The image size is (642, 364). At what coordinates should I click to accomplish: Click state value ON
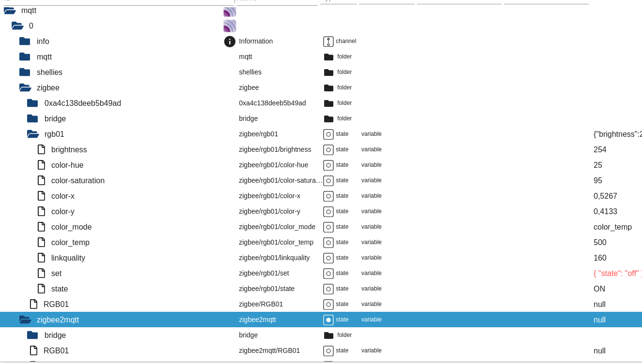(599, 289)
